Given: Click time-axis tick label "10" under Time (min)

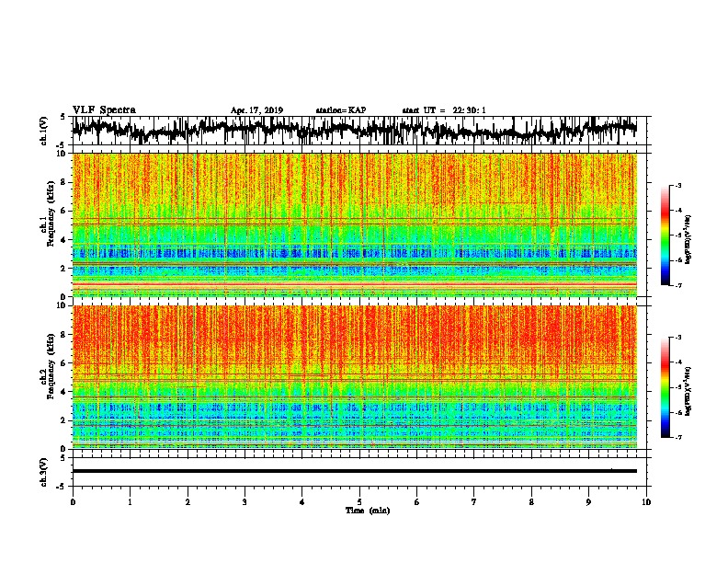Looking at the screenshot, I should click(646, 502).
